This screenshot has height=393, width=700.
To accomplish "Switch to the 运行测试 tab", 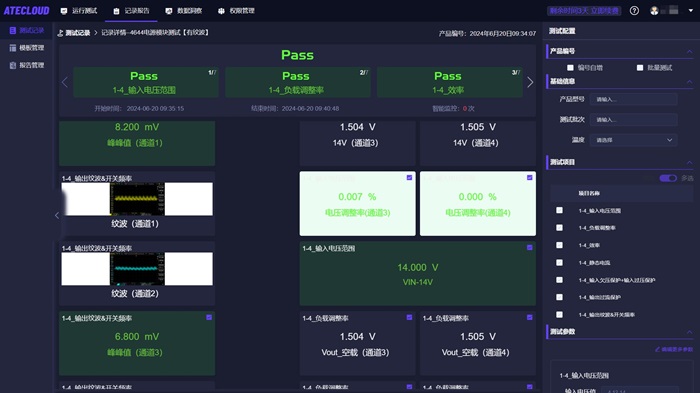I will click(x=79, y=11).
